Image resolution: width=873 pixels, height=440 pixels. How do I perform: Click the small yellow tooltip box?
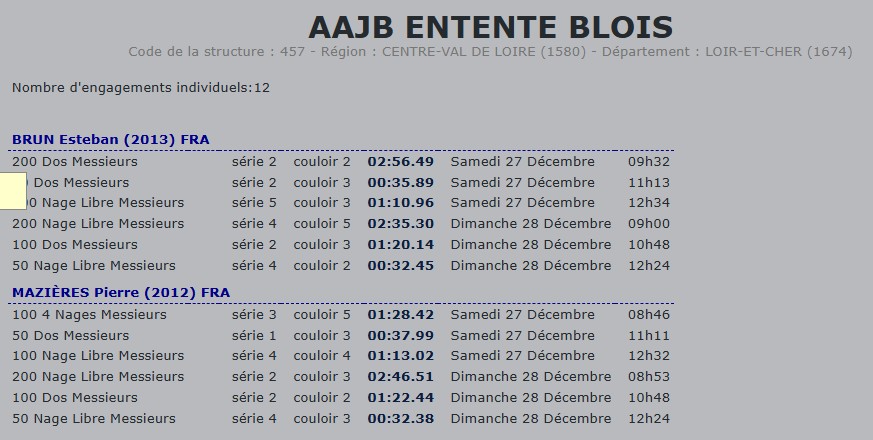pos(12,190)
